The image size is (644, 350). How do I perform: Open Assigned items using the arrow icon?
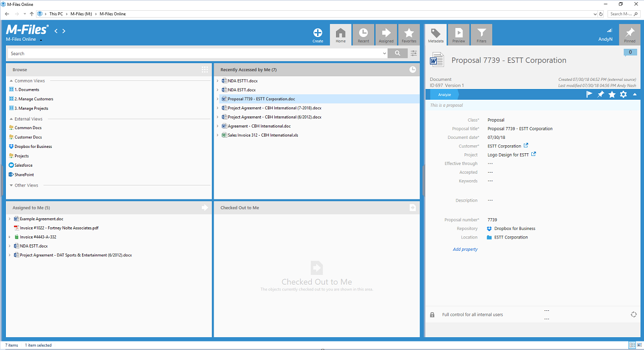point(386,34)
